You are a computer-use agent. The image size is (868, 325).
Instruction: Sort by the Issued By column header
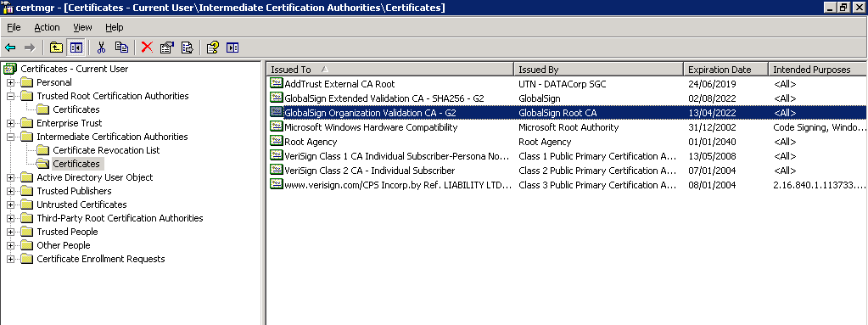(598, 70)
